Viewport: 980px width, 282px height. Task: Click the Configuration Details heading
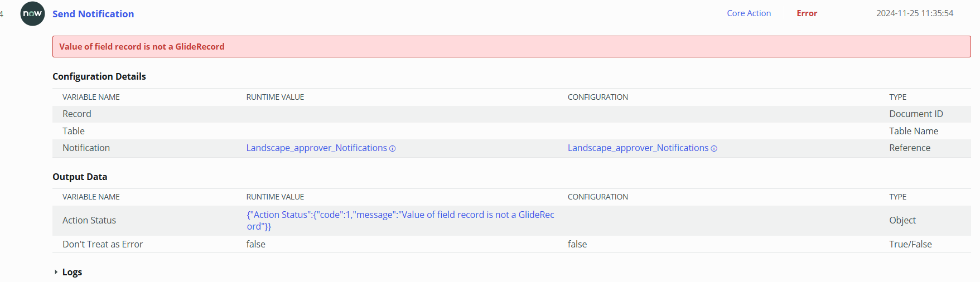coord(99,76)
